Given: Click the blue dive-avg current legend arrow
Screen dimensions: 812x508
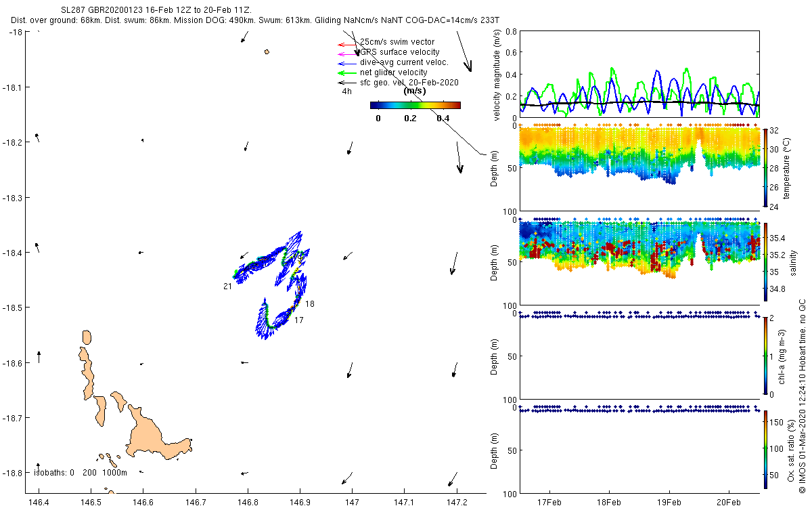Looking at the screenshot, I should [347, 62].
